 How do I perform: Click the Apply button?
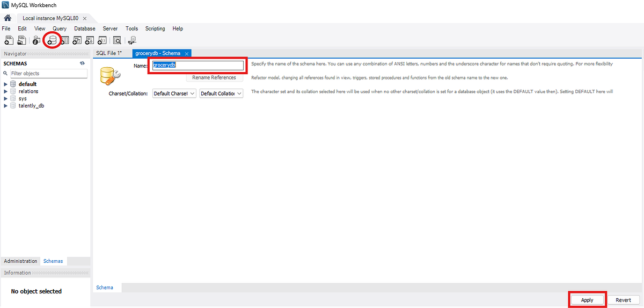[x=587, y=300]
